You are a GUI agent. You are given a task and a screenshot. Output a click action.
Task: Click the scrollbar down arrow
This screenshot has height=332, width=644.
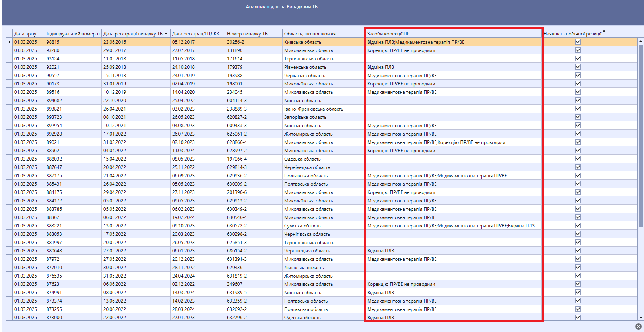tap(640, 318)
